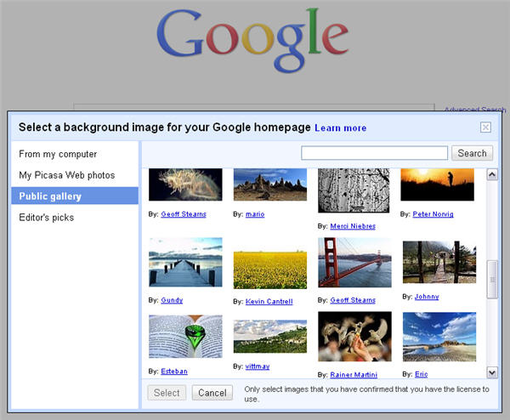Open the Learn more link
The width and height of the screenshot is (510, 420).
click(340, 128)
